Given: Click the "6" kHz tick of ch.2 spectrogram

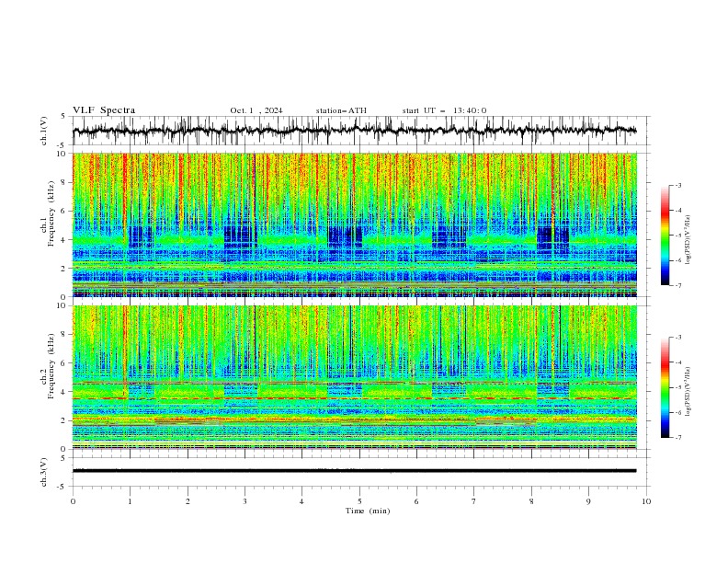Looking at the screenshot, I should click(x=65, y=362).
